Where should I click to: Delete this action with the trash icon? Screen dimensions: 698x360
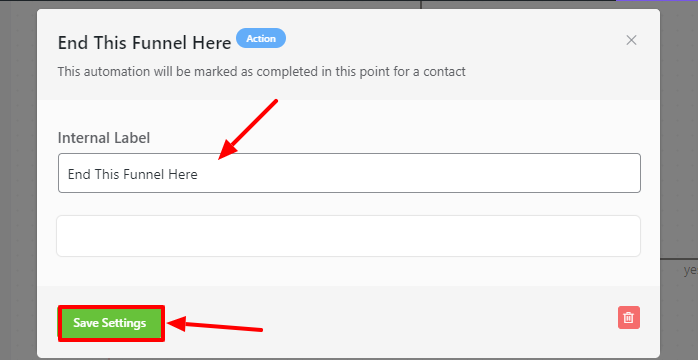629,318
